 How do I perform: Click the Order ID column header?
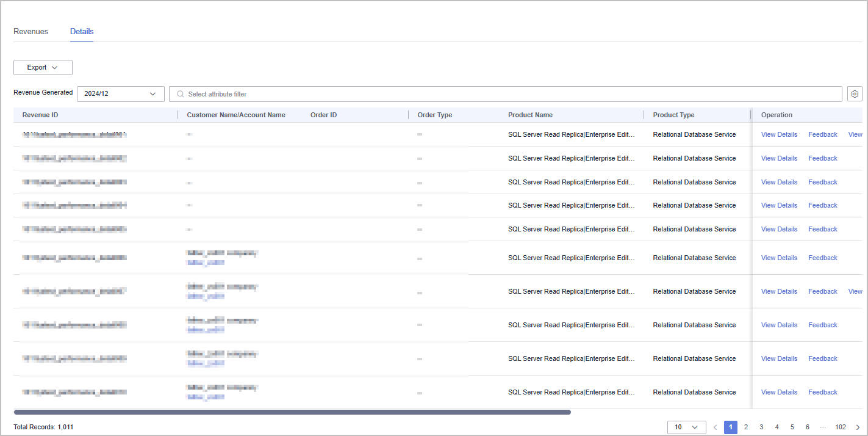click(x=323, y=115)
